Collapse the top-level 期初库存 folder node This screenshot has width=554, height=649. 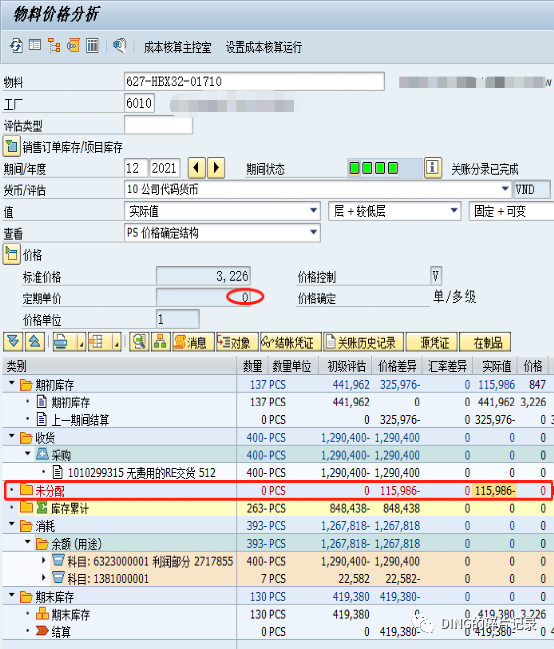12,384
